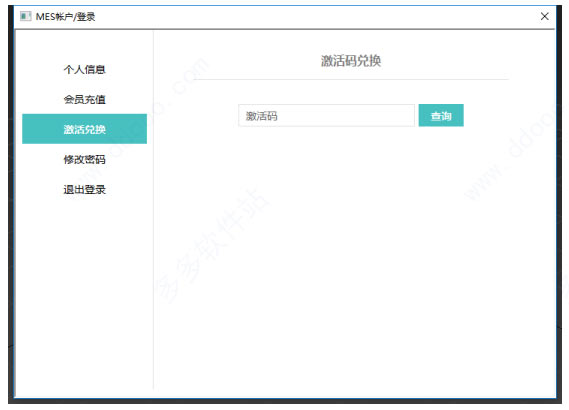Click the MES帐户/登录 window title text
This screenshot has width=569, height=410.
(65, 16)
